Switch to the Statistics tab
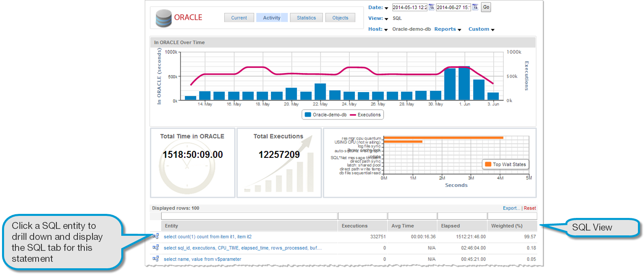 (x=306, y=17)
